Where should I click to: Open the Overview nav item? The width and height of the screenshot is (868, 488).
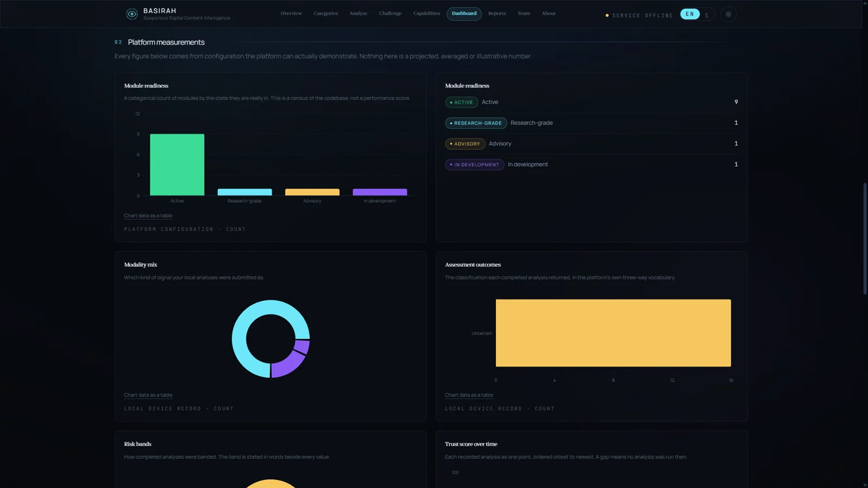[291, 14]
